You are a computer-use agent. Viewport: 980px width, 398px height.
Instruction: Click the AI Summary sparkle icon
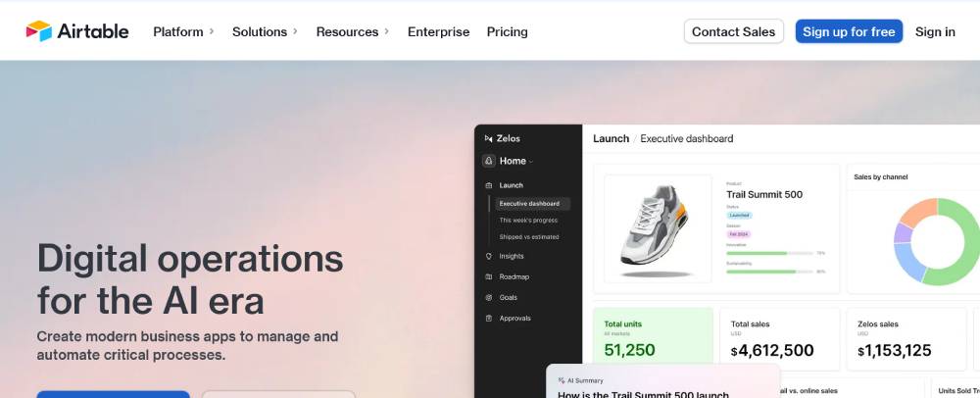coord(562,380)
